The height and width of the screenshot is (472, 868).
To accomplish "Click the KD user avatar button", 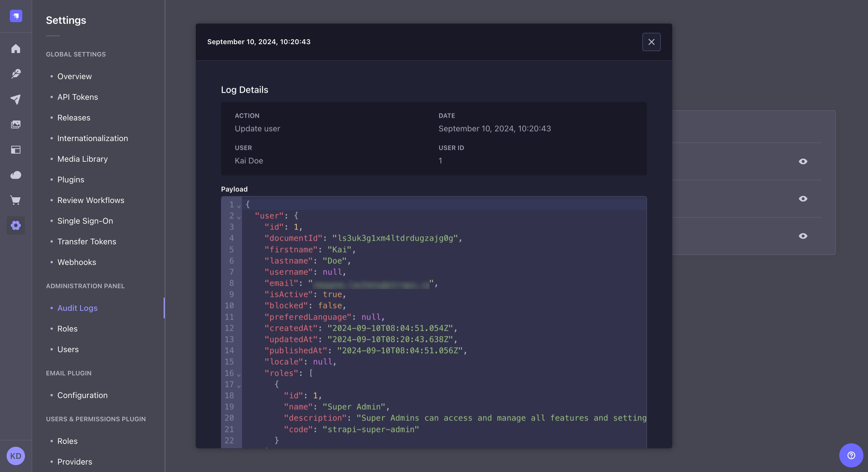I will tap(16, 456).
